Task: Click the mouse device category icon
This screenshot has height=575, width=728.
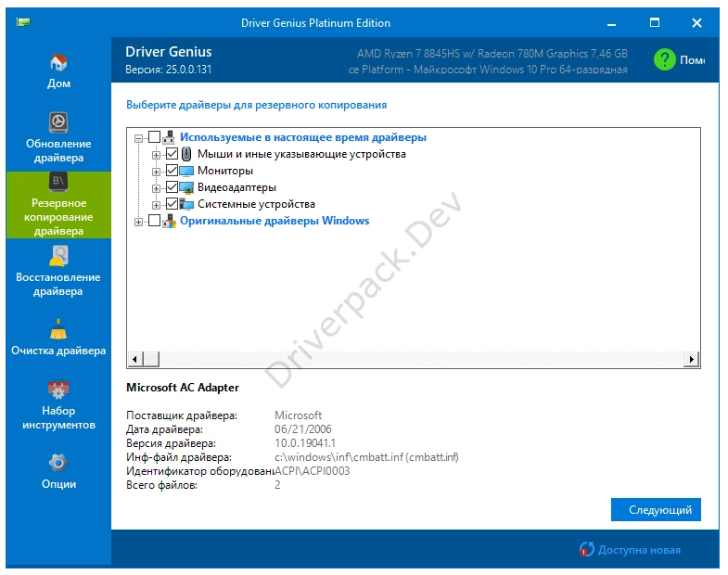Action: point(186,154)
